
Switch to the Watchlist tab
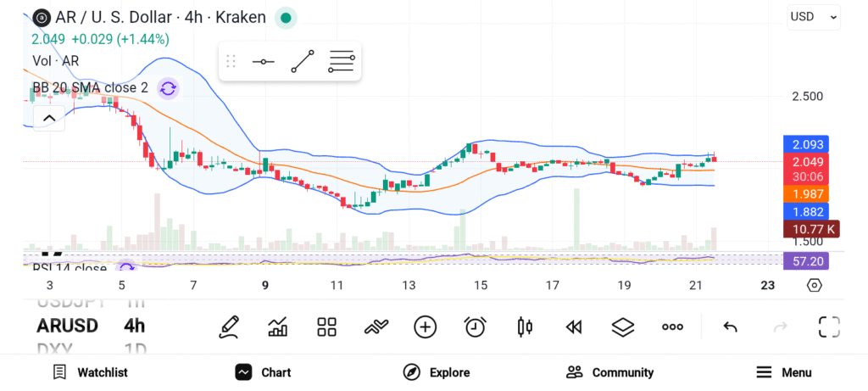point(90,372)
